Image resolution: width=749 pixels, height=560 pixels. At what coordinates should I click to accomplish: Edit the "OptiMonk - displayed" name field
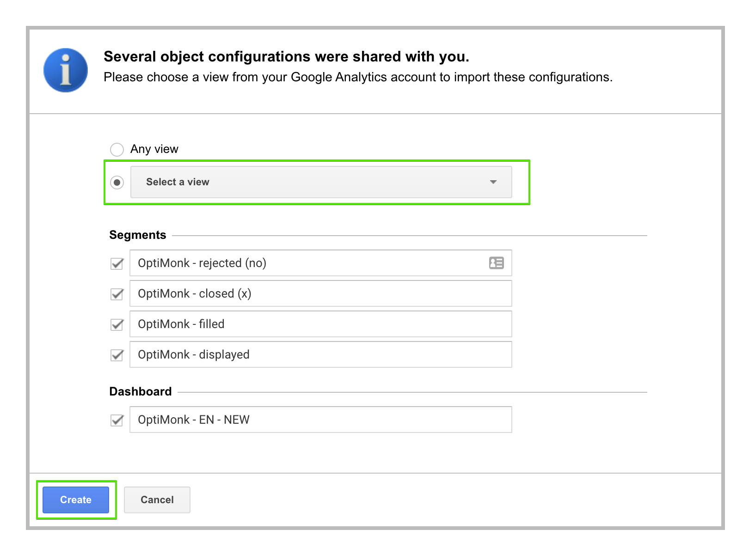tap(321, 354)
